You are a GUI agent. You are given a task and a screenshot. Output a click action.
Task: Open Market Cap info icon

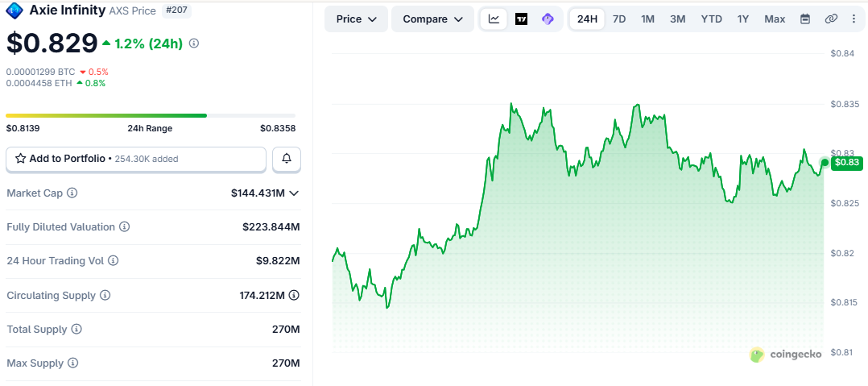(x=72, y=193)
